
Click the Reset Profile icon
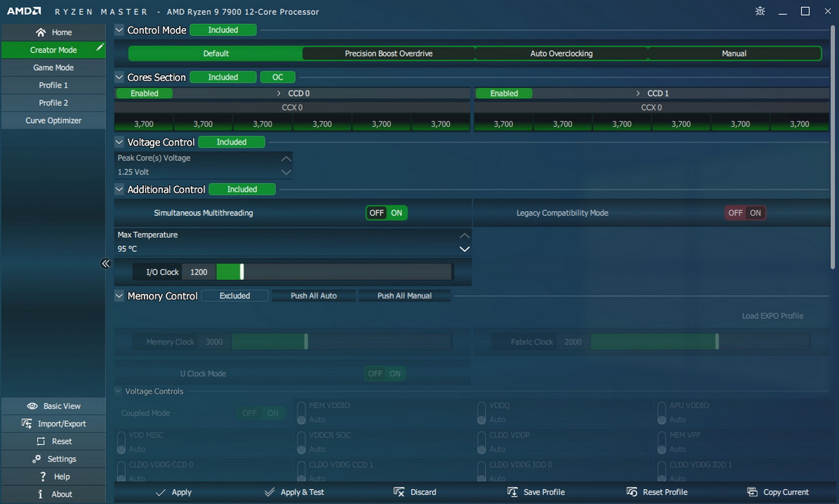click(x=632, y=492)
